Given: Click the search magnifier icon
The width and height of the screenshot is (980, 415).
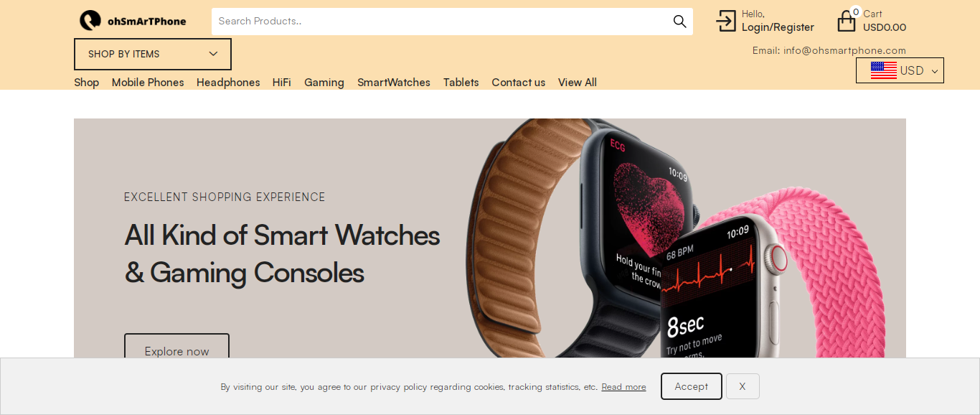Looking at the screenshot, I should 679,22.
